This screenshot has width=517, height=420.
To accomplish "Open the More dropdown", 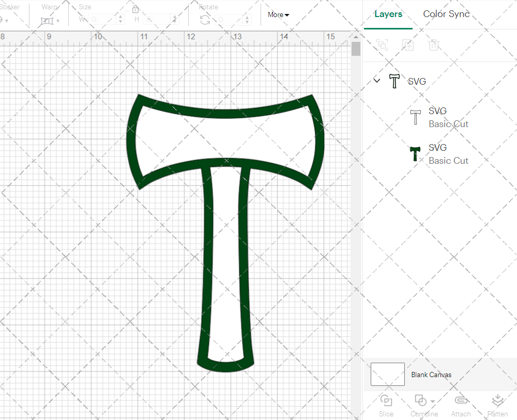I will [278, 15].
